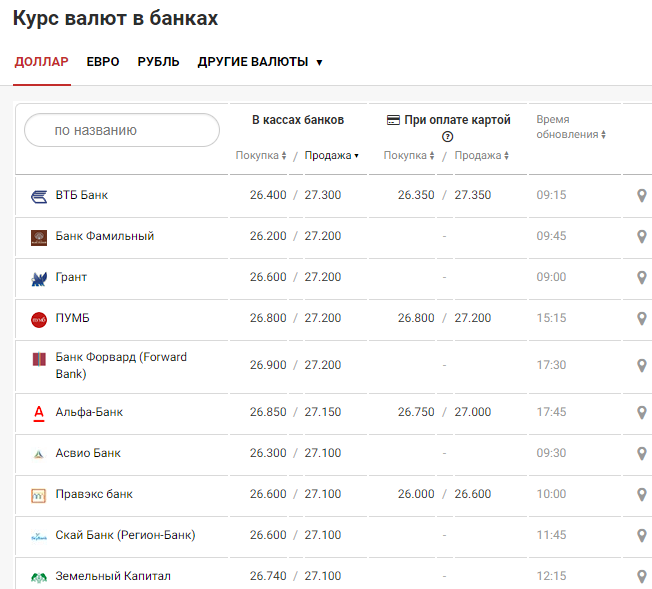Expand the ДРУГИЕ ВАЛЮТЫ dropdown
This screenshot has height=589, width=652.
point(260,62)
